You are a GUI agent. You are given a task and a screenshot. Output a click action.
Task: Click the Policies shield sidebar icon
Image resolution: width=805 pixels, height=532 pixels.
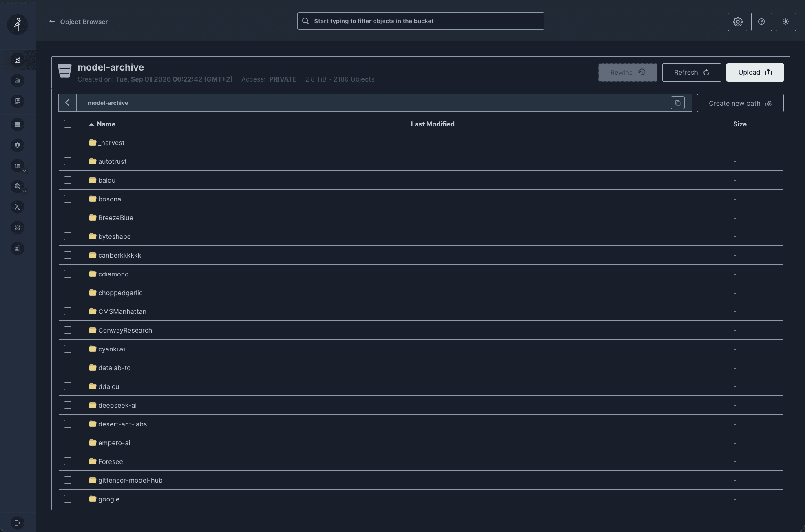17,145
